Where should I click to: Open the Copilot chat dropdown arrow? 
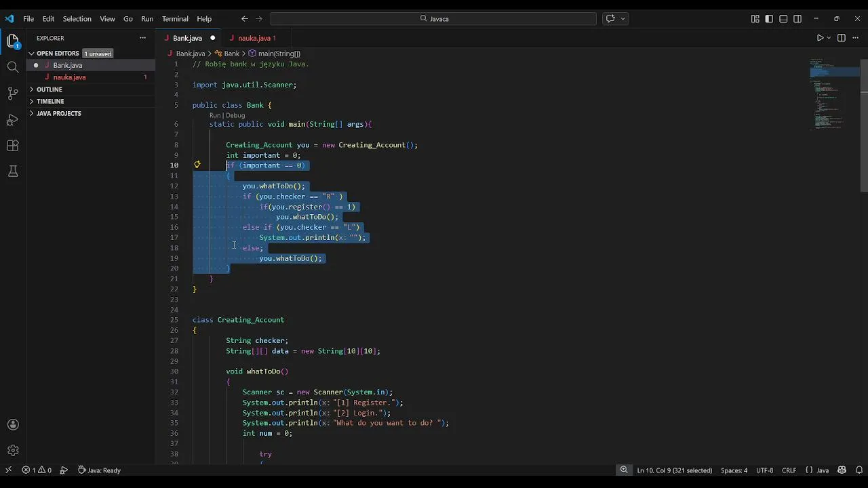pyautogui.click(x=623, y=19)
